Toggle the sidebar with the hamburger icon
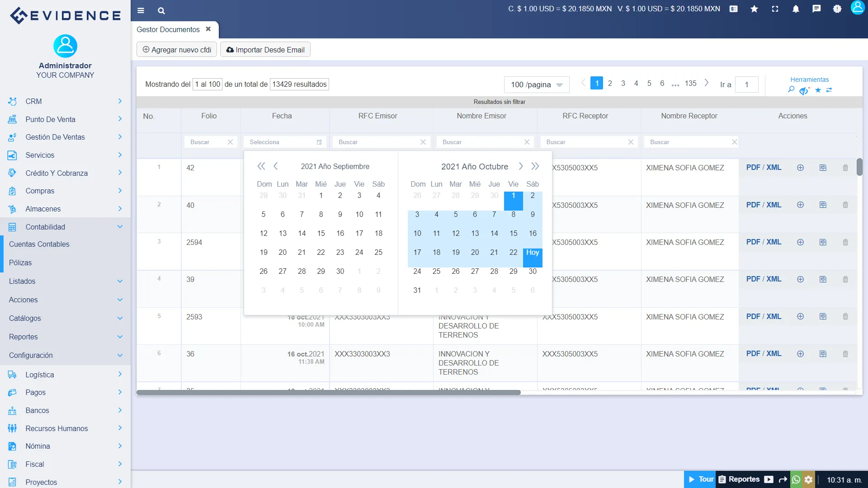 click(141, 10)
